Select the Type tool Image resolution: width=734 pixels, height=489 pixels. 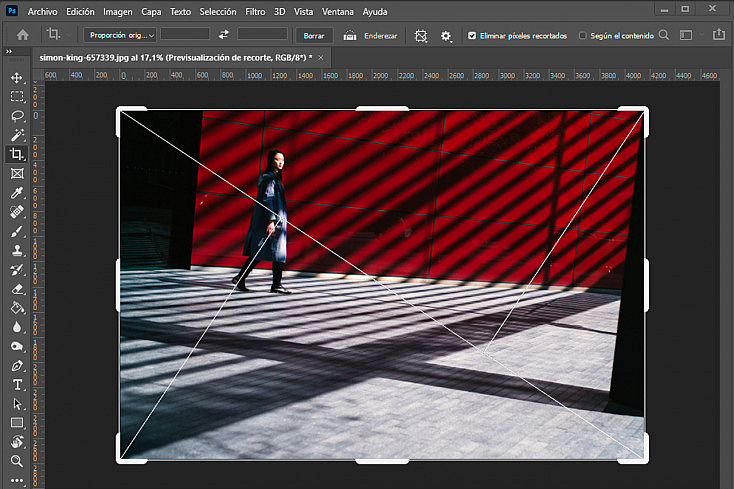pyautogui.click(x=17, y=385)
